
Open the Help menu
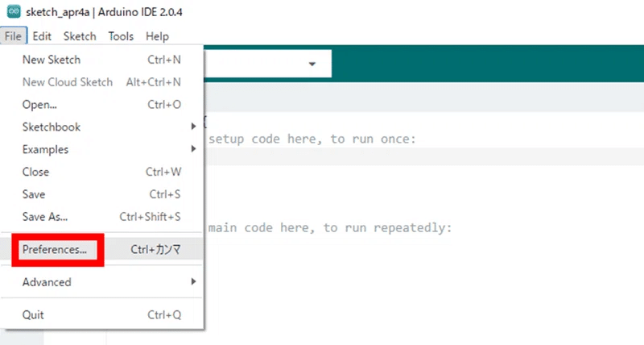(x=157, y=36)
